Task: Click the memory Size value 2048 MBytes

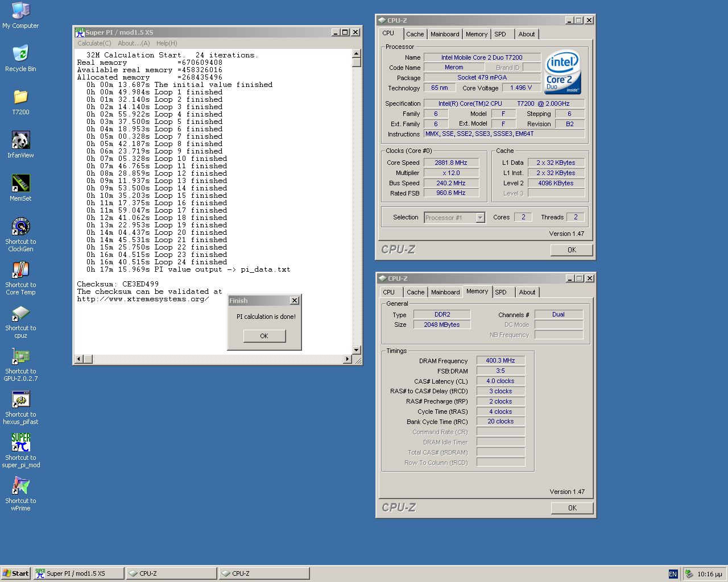Action: tap(442, 325)
